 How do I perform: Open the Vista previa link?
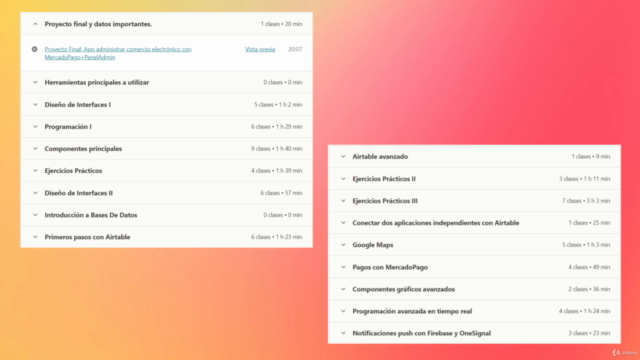(260, 49)
